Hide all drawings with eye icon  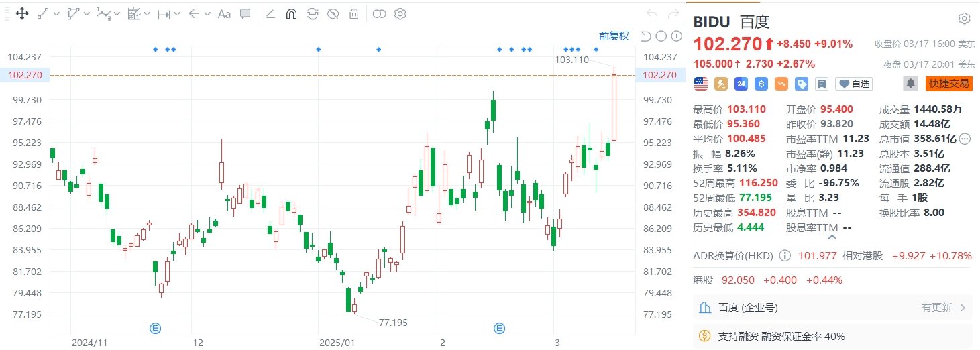333,13
